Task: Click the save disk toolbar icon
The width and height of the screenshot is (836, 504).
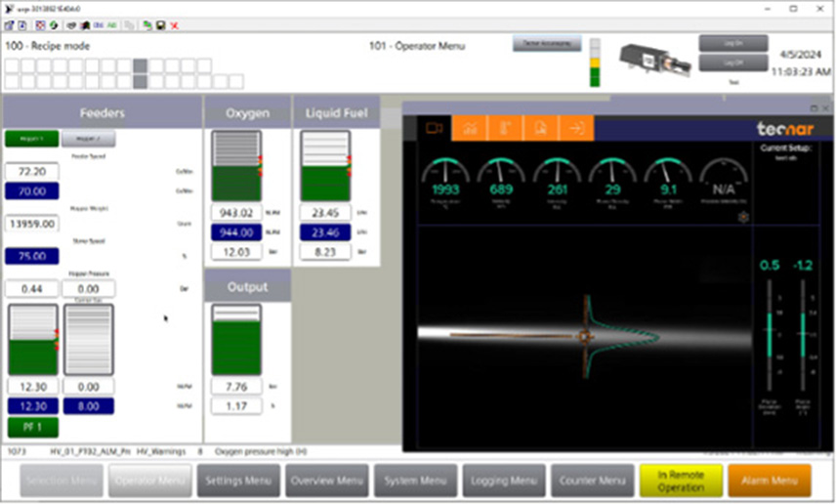Action: point(160,24)
